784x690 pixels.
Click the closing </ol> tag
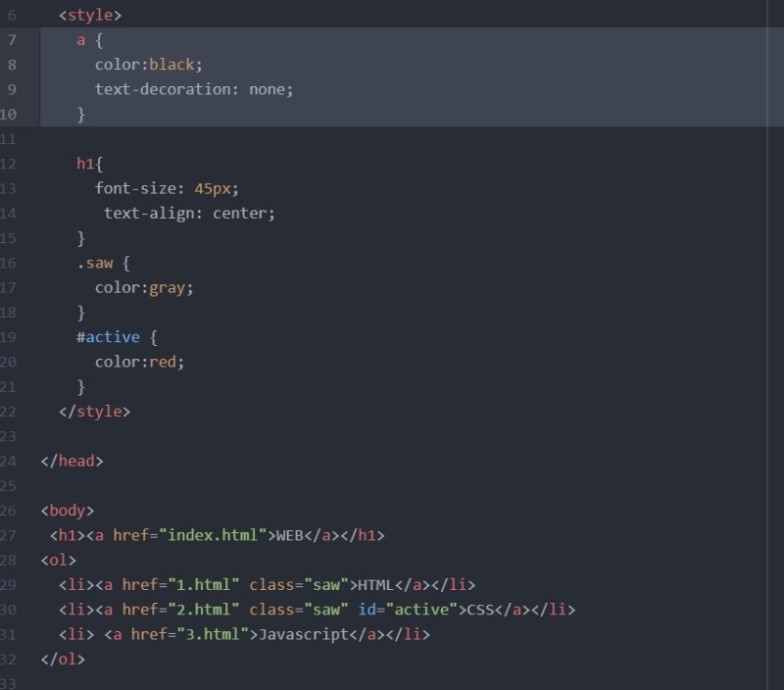(x=63, y=659)
